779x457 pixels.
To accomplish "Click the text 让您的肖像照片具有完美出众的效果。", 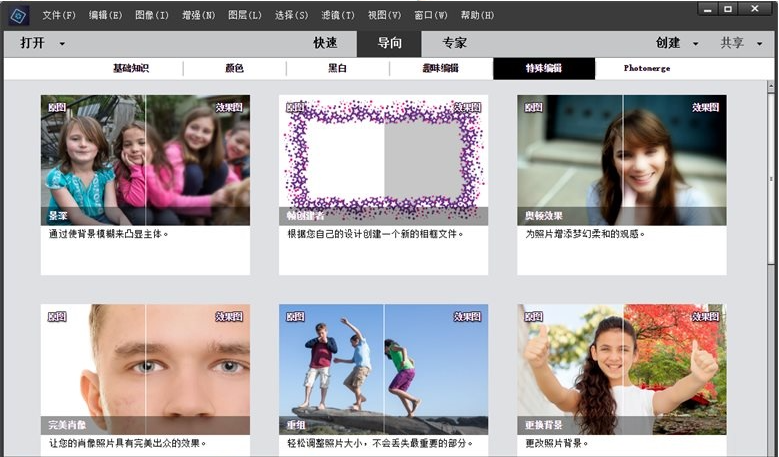I will pos(128,443).
